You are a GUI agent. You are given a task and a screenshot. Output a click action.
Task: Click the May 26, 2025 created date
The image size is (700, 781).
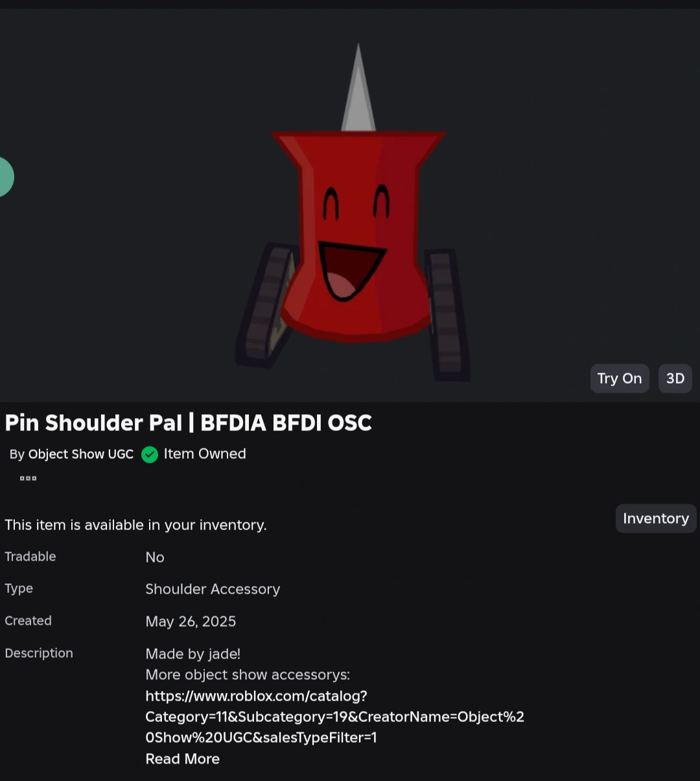click(x=191, y=622)
